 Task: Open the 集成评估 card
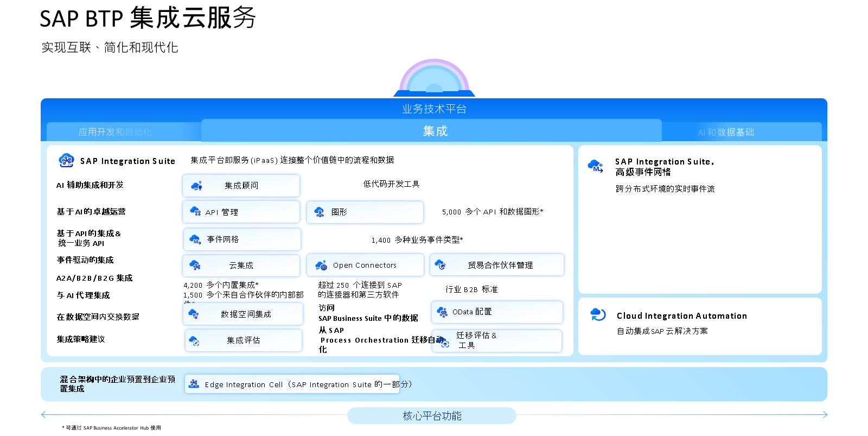[x=244, y=340]
